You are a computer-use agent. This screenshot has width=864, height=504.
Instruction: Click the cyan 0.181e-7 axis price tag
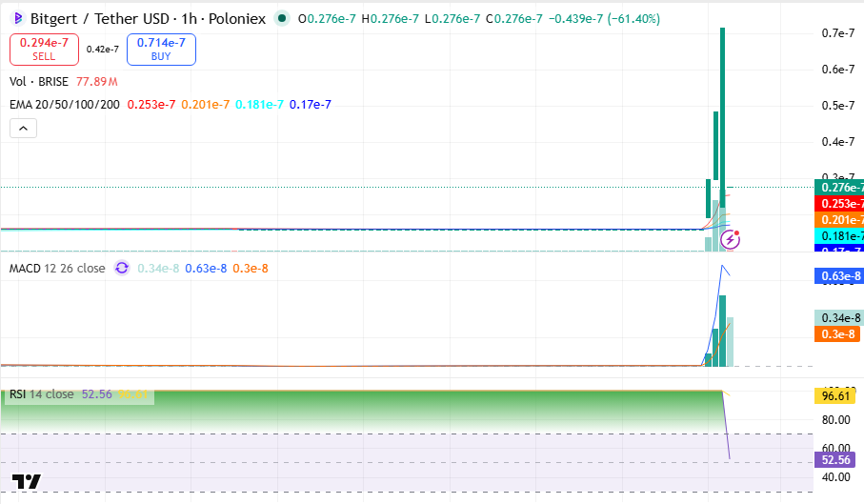(x=839, y=235)
